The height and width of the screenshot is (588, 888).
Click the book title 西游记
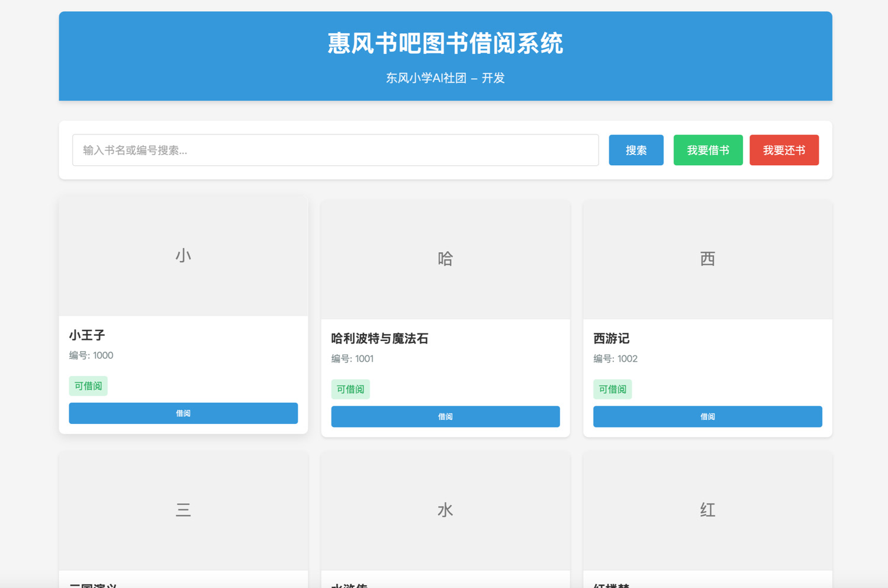[x=610, y=338]
